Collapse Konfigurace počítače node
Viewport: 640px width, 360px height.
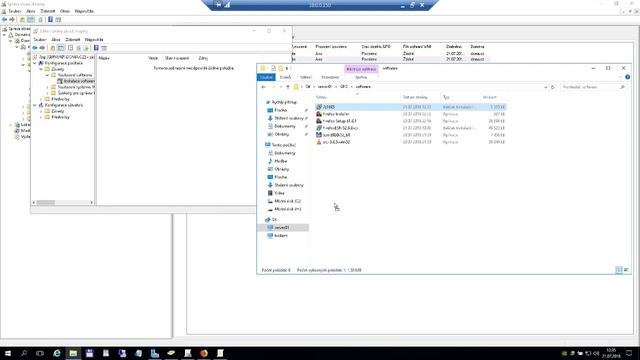pos(35,63)
